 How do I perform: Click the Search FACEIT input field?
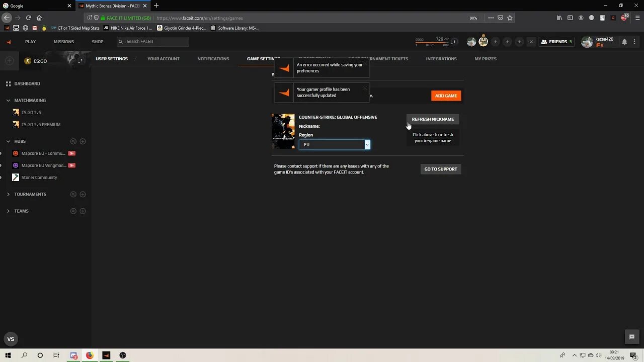pyautogui.click(x=153, y=41)
